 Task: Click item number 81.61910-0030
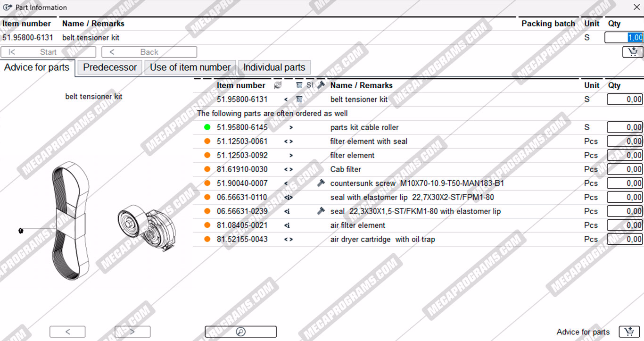click(x=242, y=169)
